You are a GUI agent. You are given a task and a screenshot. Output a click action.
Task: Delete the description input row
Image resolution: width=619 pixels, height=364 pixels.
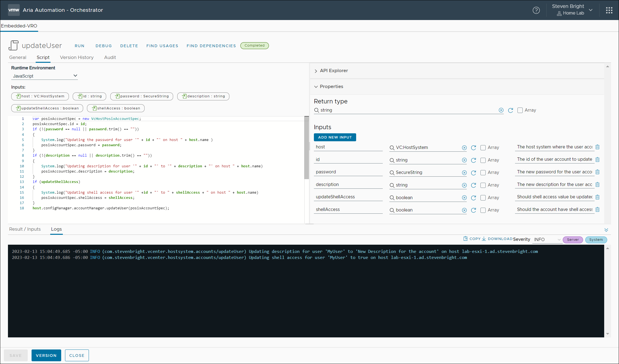click(597, 185)
